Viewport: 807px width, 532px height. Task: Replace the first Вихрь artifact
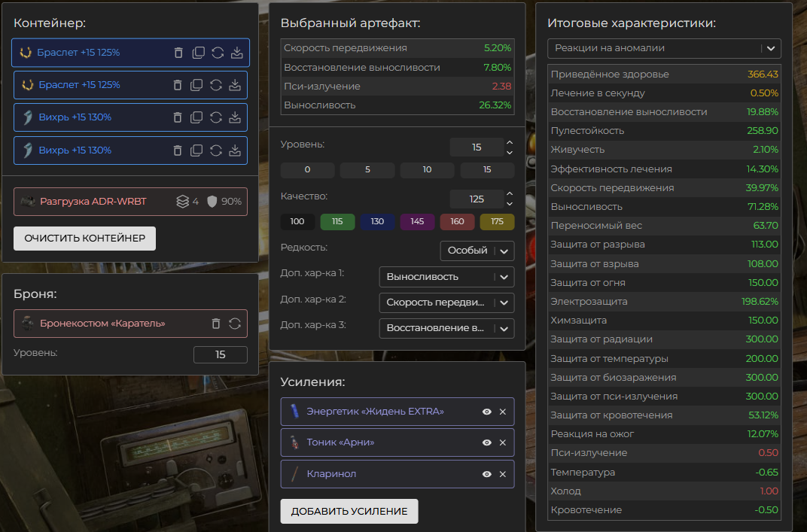[216, 117]
